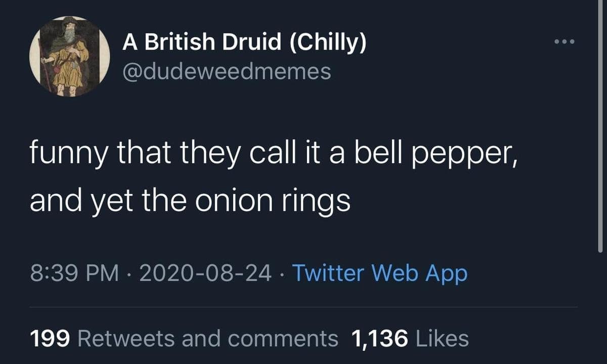This screenshot has width=607, height=364.
Task: Click the @dudeweedmemes handle
Action: pyautogui.click(x=227, y=71)
